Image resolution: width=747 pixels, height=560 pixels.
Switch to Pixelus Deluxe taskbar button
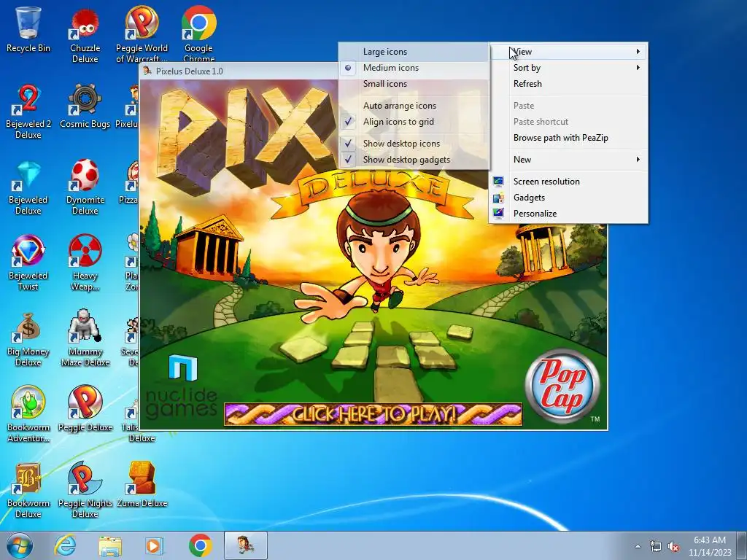click(x=245, y=545)
